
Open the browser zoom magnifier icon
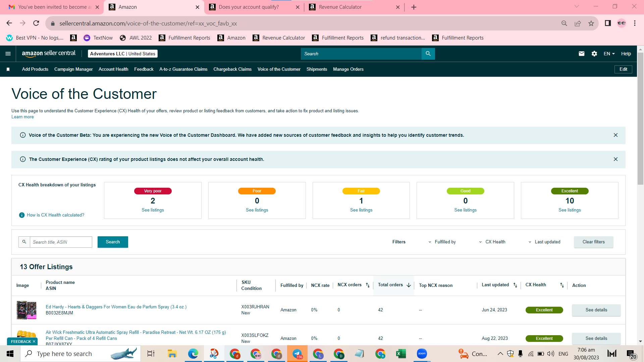click(564, 23)
